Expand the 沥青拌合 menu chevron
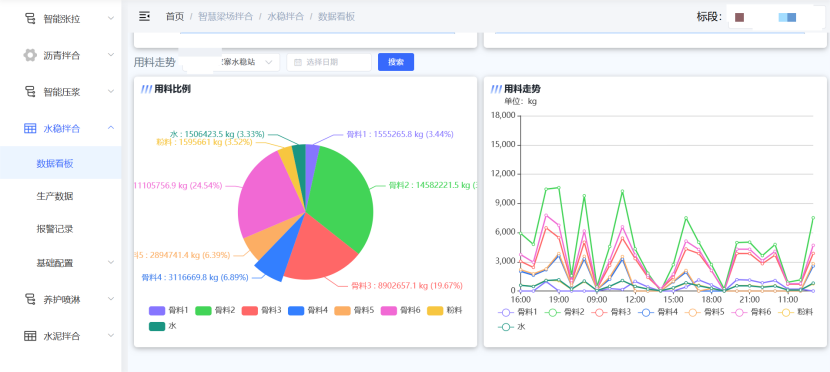 [x=111, y=55]
